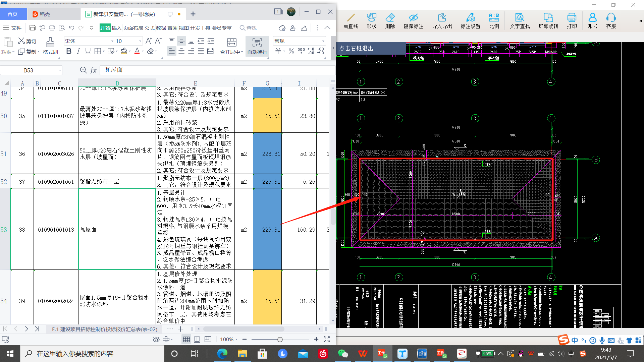Open the 文件 file menu
This screenshot has width=644, height=362.
pos(12,28)
